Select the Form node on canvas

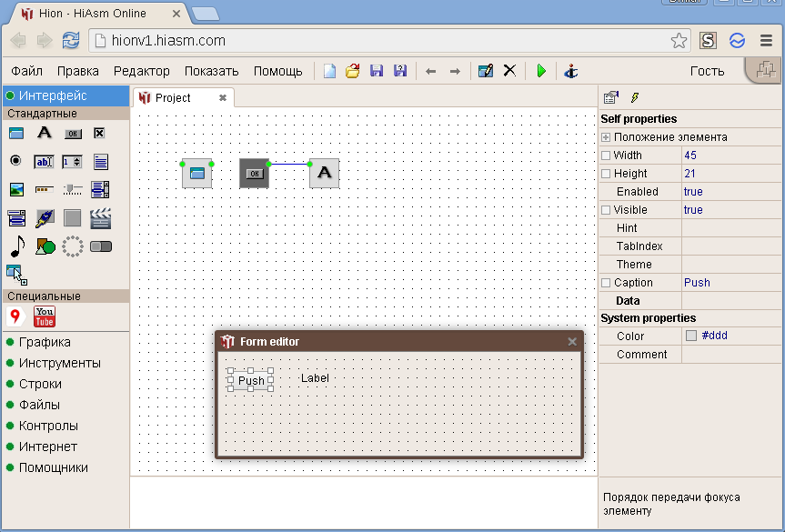pos(196,173)
